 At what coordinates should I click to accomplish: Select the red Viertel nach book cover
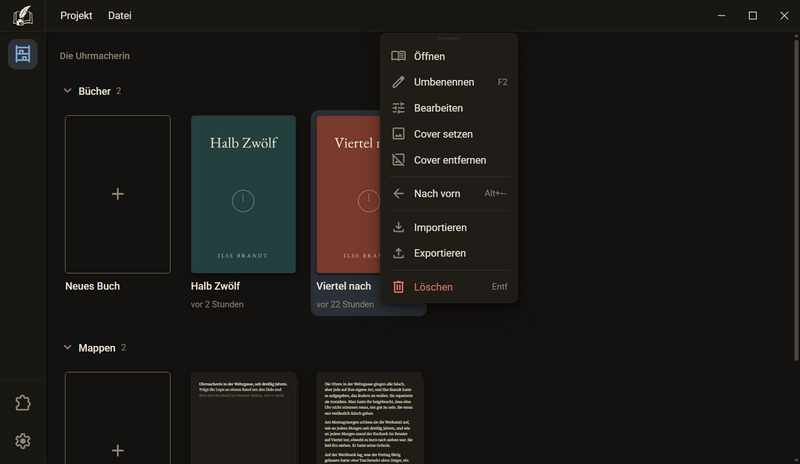point(348,194)
